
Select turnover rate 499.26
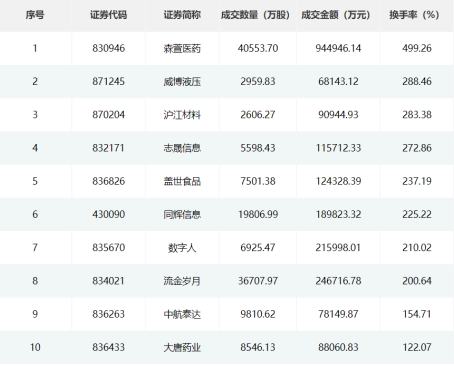417,48
